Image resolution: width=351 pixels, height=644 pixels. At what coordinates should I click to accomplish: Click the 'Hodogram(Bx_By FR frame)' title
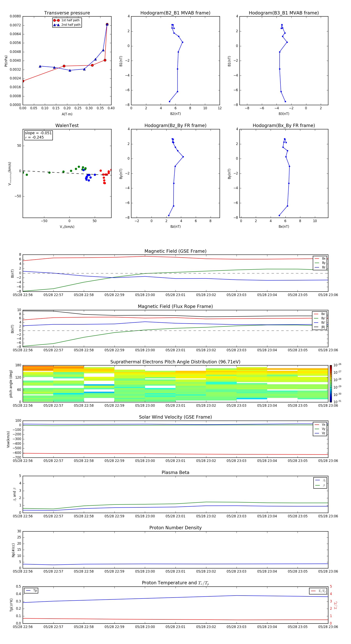coord(284,125)
